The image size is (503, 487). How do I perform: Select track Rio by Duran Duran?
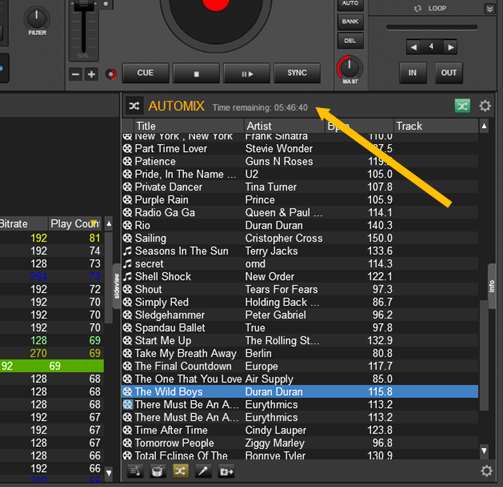click(x=300, y=225)
